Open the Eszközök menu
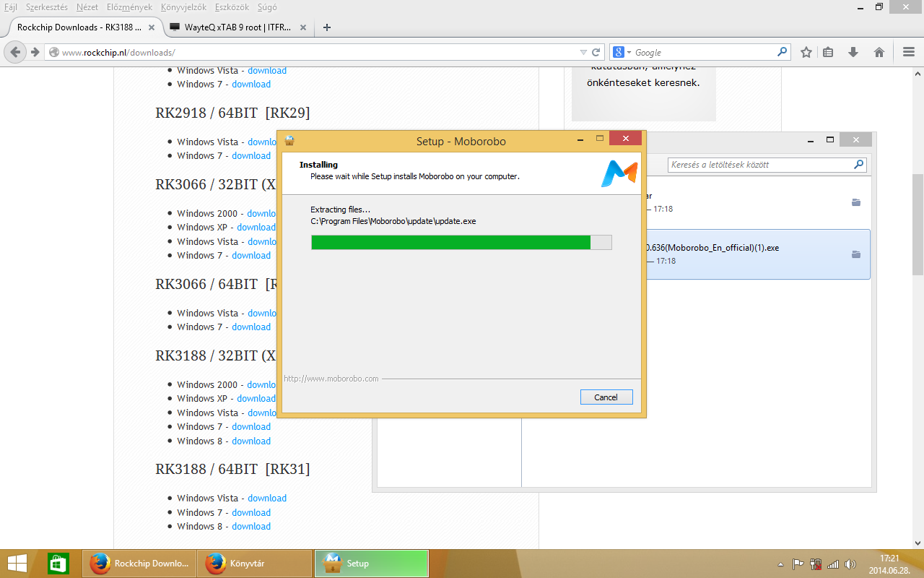The height and width of the screenshot is (578, 924). [x=232, y=7]
